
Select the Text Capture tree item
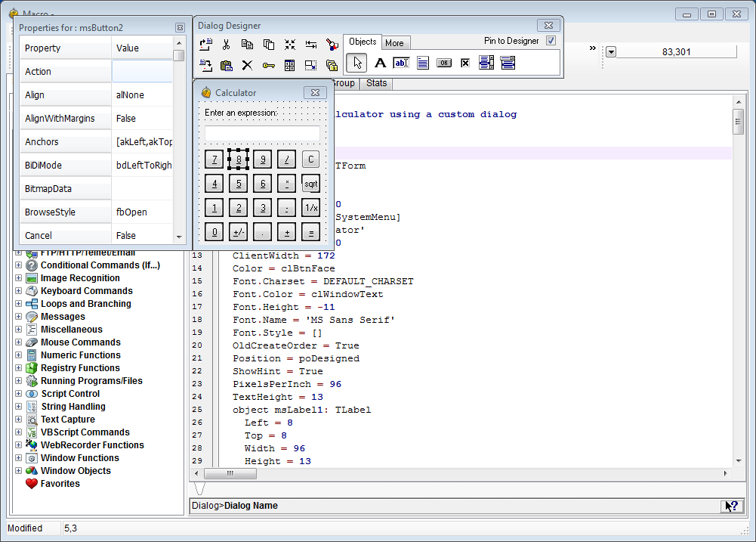click(68, 420)
